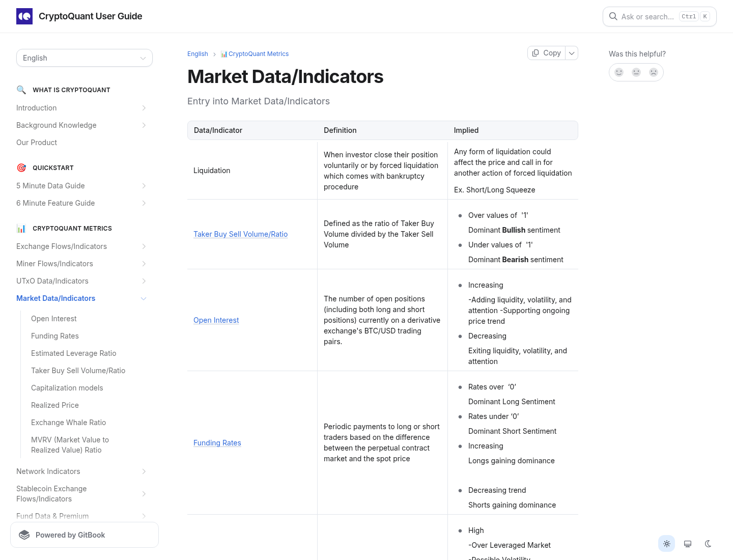
Task: Switch to dark theme
Action: tap(708, 544)
